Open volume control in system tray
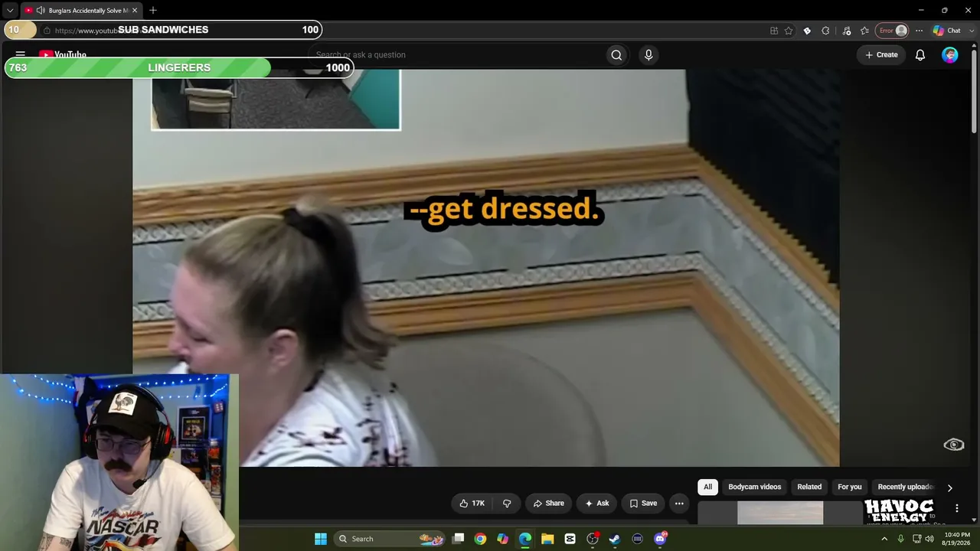This screenshot has height=551, width=980. click(x=929, y=539)
